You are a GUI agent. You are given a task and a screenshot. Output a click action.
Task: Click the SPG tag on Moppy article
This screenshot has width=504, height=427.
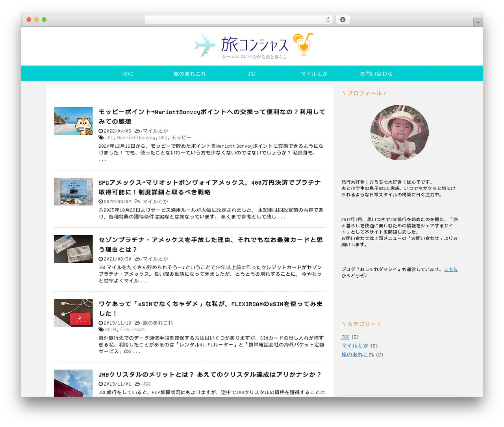[x=163, y=137]
